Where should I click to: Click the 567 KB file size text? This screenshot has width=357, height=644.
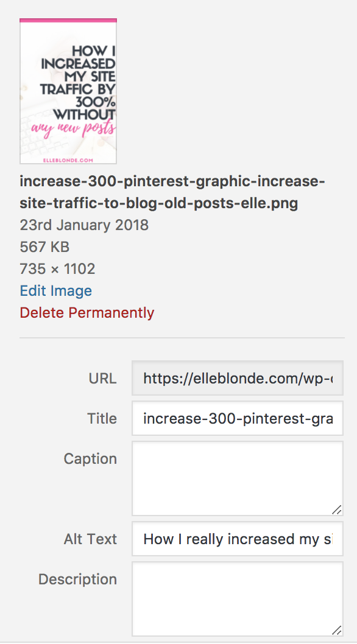44,247
